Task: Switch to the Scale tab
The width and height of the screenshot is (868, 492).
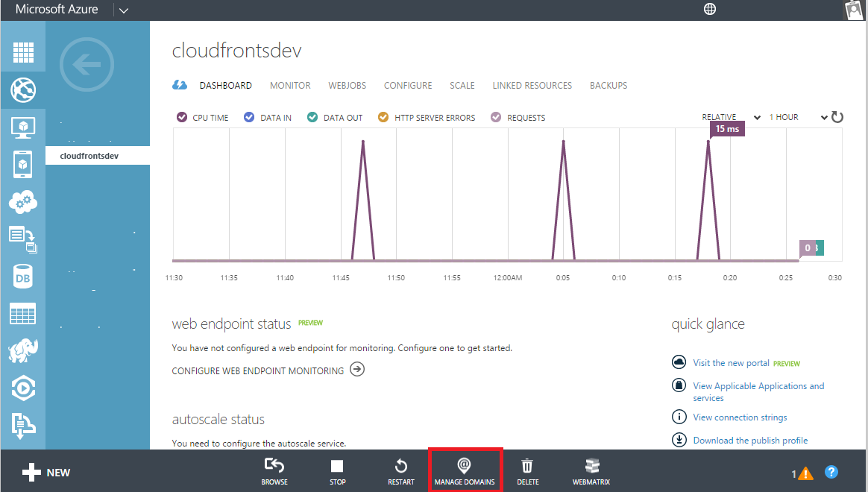Action: (x=462, y=86)
